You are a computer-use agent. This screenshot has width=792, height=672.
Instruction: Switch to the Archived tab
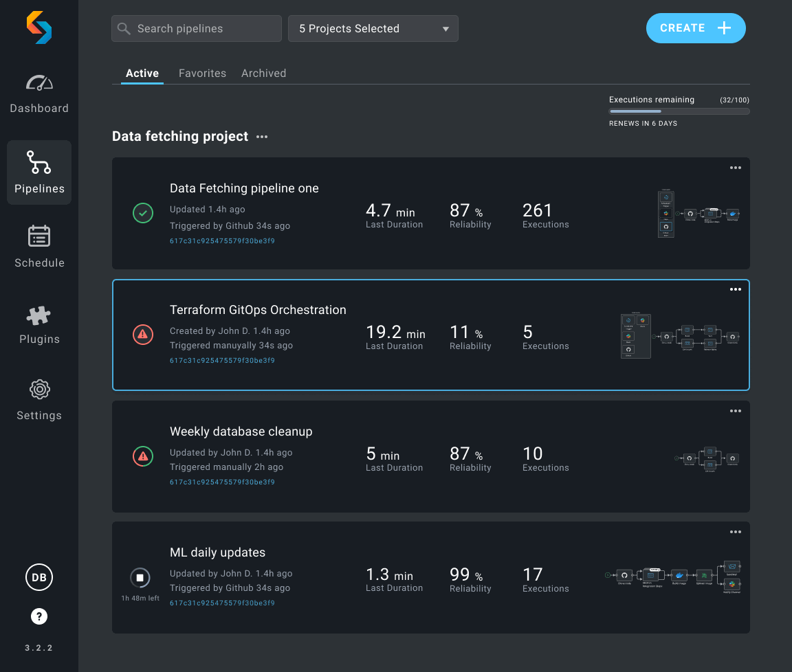click(263, 74)
